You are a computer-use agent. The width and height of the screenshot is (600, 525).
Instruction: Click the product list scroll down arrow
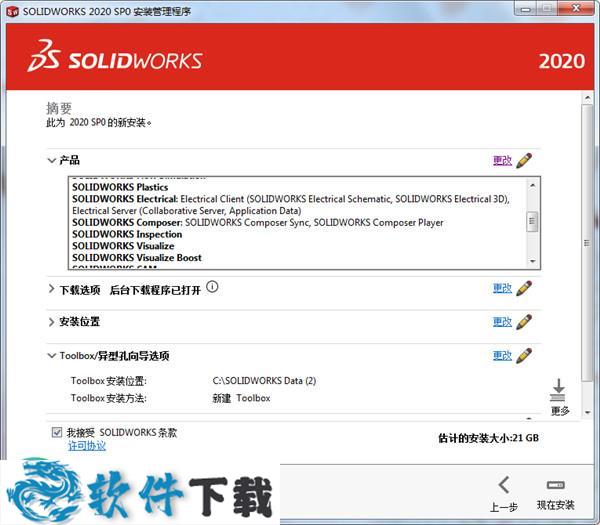pos(532,261)
